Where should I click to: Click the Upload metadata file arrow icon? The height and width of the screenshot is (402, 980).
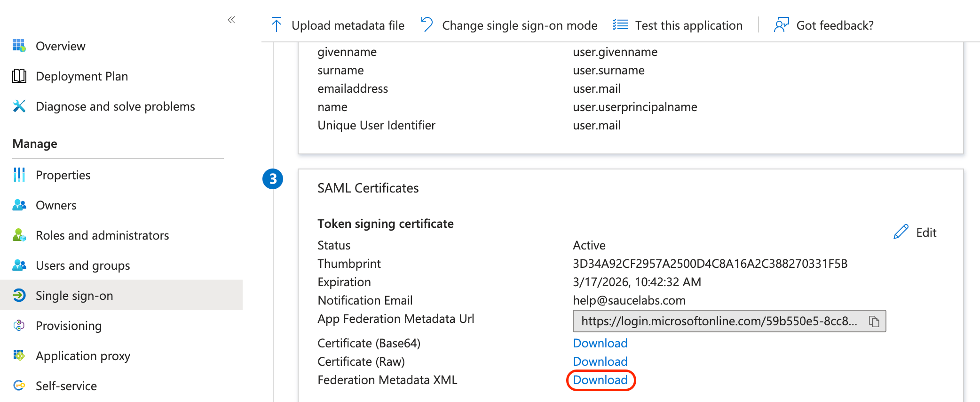coord(277,25)
